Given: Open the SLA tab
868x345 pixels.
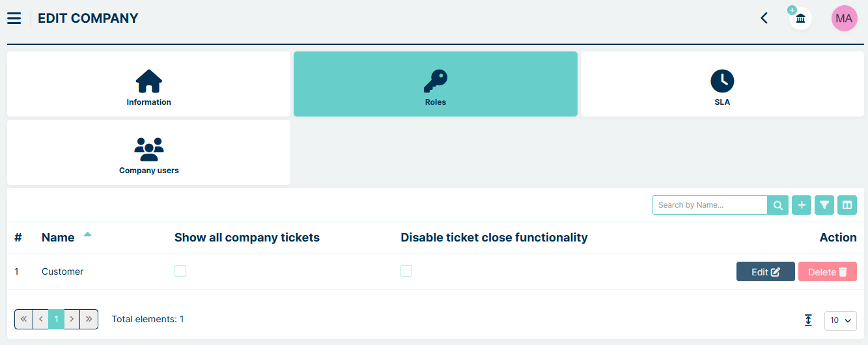Looking at the screenshot, I should coord(721,85).
